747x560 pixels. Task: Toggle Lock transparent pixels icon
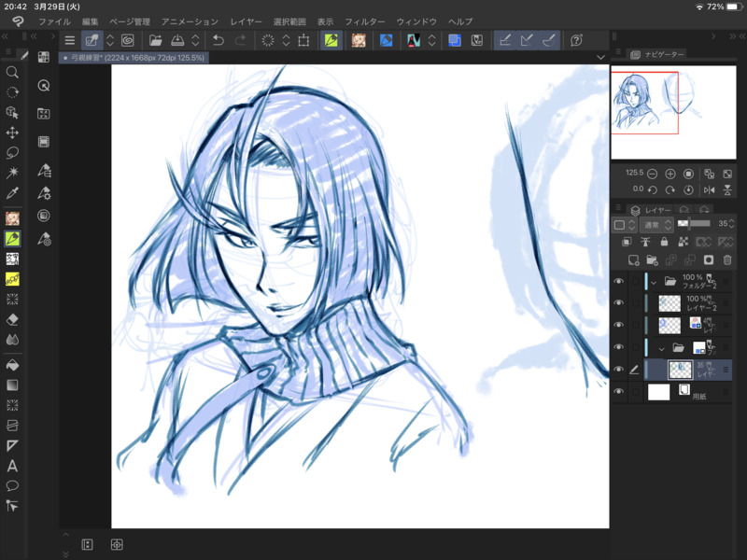[684, 242]
